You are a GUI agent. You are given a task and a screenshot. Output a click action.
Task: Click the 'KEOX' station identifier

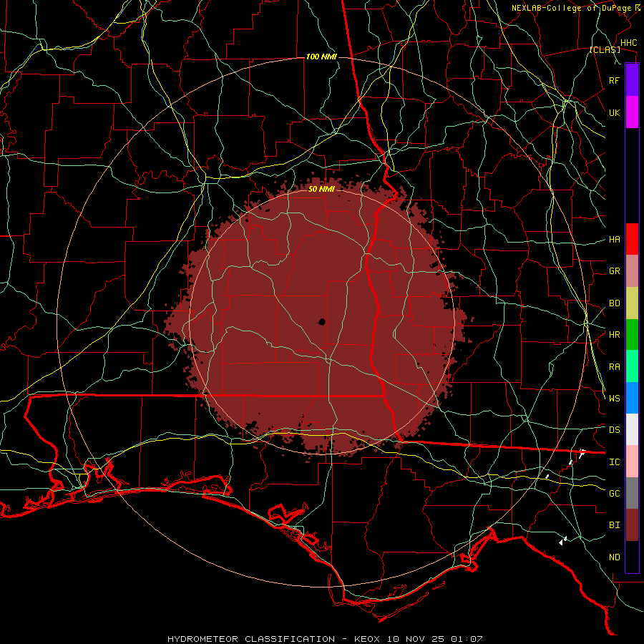tap(367, 639)
